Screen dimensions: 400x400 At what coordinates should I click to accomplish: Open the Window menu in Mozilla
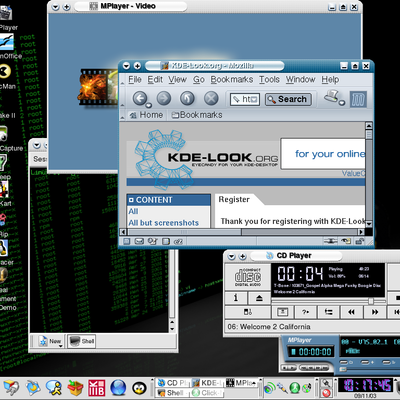point(300,80)
